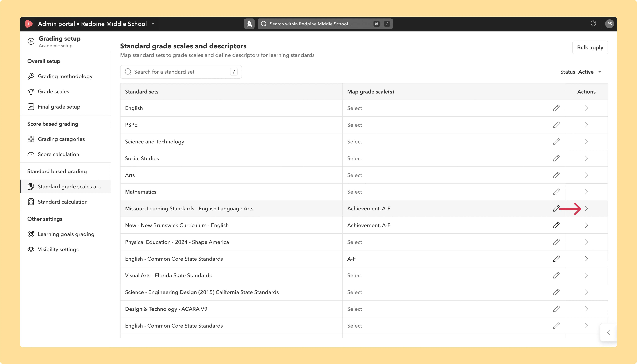Open descriptors for New Brunswick Curriculum English

click(x=586, y=225)
